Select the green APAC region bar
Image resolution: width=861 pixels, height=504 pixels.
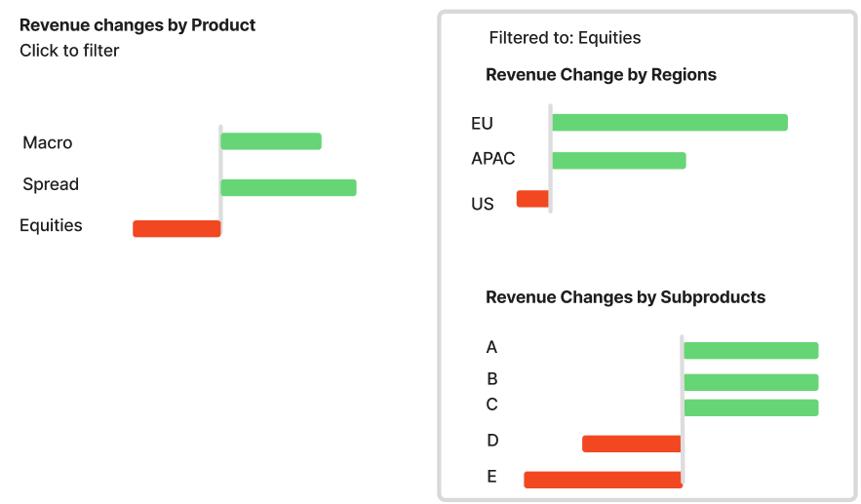pos(619,160)
